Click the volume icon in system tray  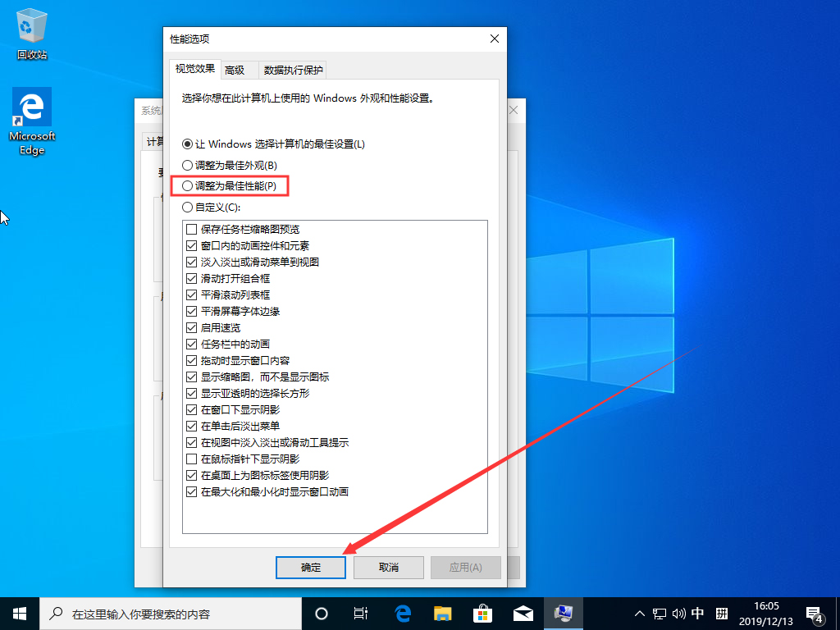click(x=678, y=613)
